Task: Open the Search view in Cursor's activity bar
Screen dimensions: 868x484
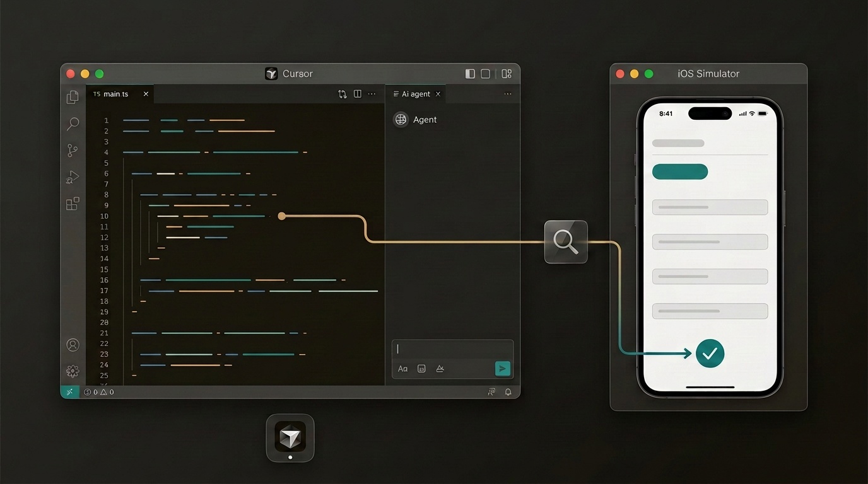Action: coord(73,124)
